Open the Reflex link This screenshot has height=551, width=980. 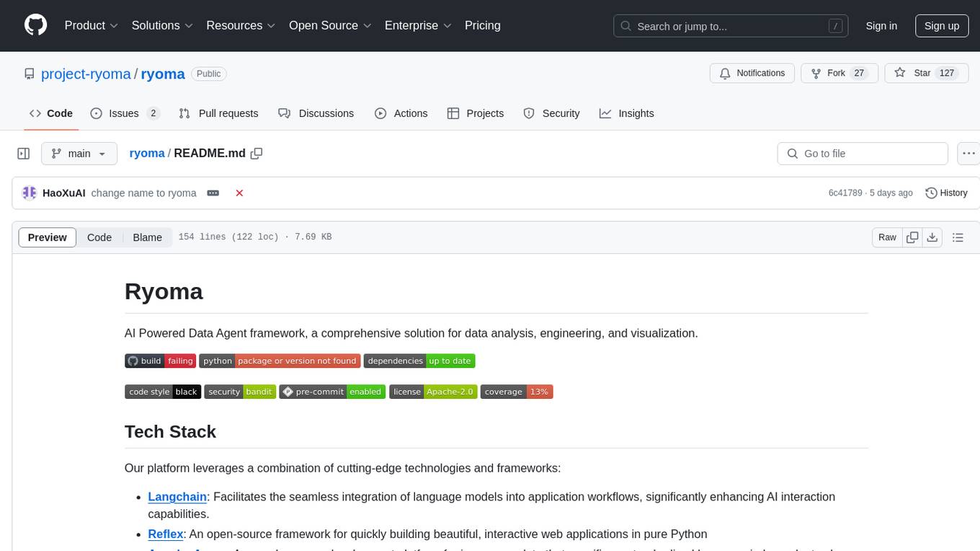tap(166, 534)
